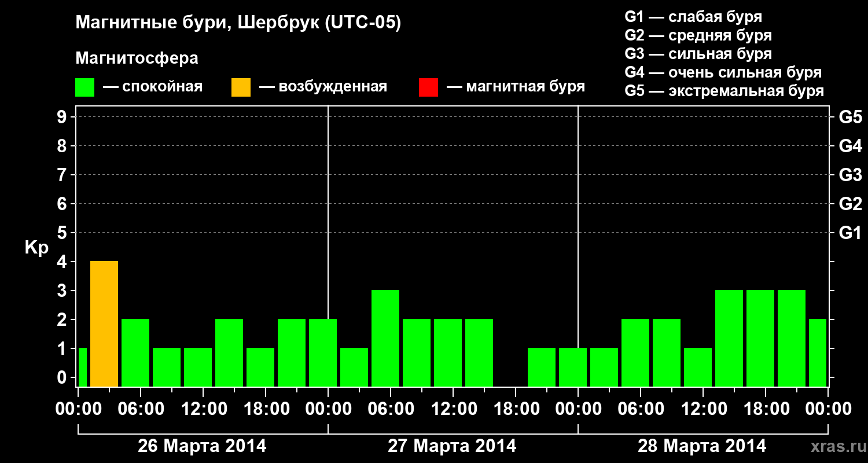Click the G3 right axis label

(x=850, y=175)
